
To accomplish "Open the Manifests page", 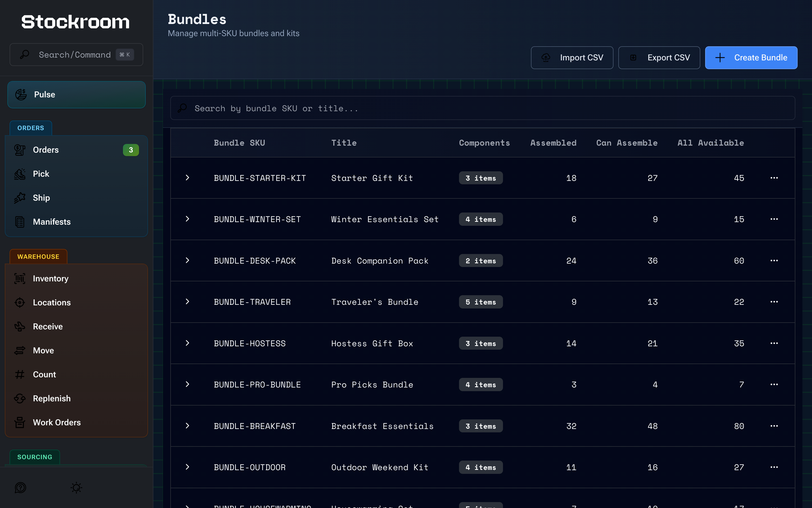I will point(76,222).
